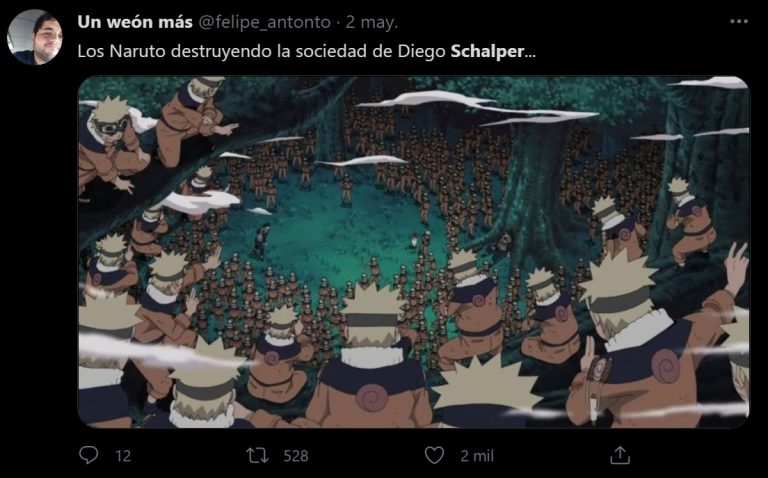Click the highlighted word Schalper

tap(487, 51)
